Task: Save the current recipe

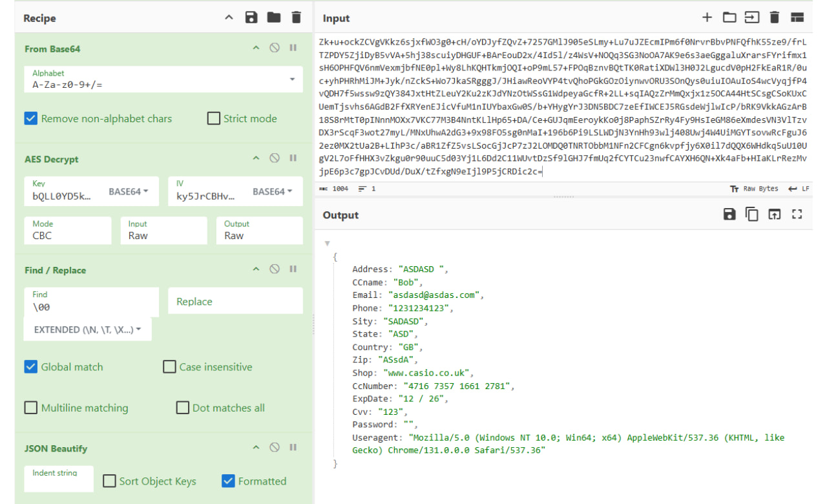Action: 251,17
